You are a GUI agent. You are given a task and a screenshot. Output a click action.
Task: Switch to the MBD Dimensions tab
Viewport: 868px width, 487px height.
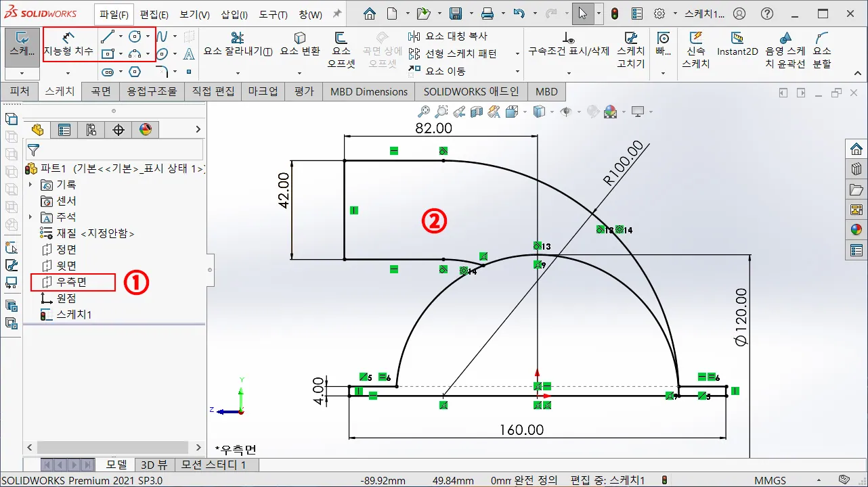[369, 91]
